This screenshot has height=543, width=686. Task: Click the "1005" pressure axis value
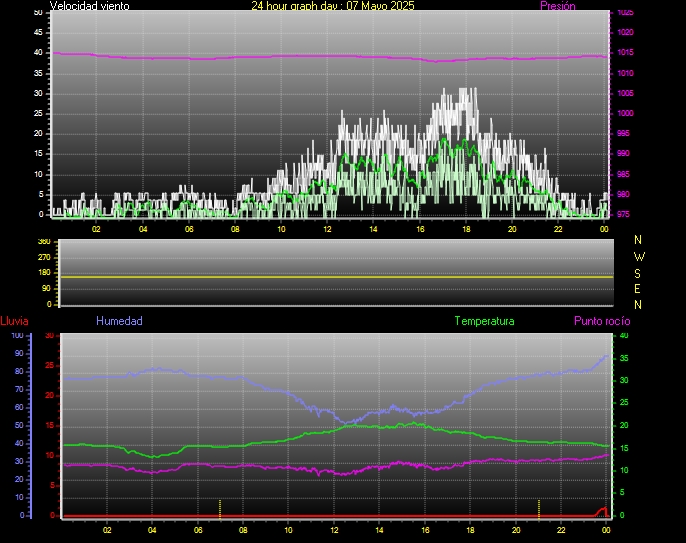pos(625,93)
